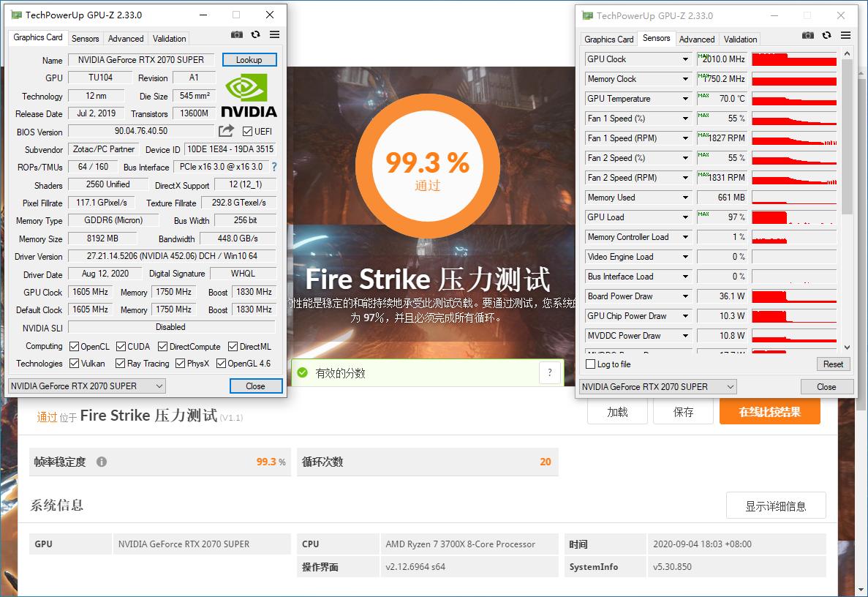Click the info icon beside 帧率稳定度
Viewport: 868px width, 597px height.
coord(100,462)
